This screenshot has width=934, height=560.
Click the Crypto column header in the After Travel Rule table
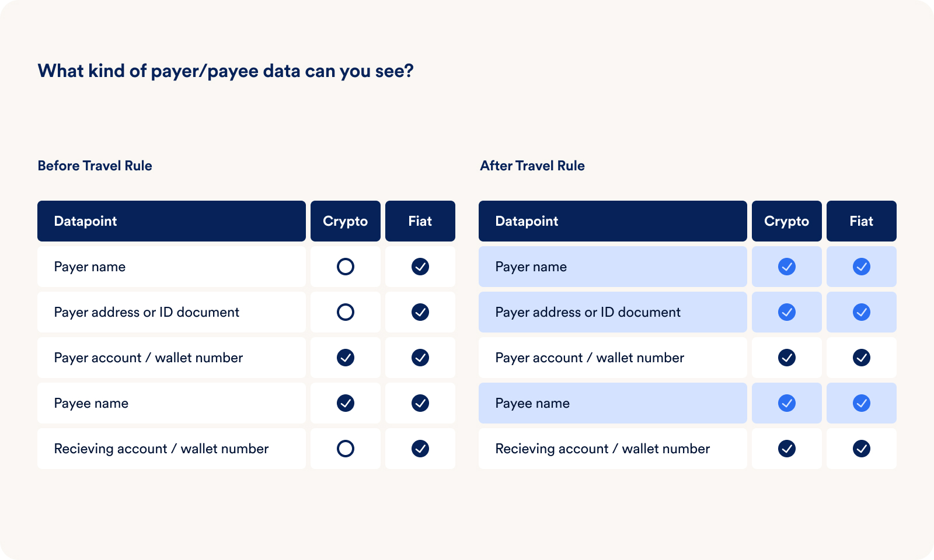(786, 221)
